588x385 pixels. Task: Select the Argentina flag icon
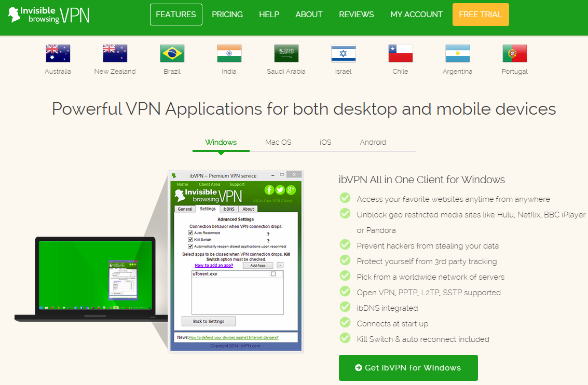click(x=458, y=53)
